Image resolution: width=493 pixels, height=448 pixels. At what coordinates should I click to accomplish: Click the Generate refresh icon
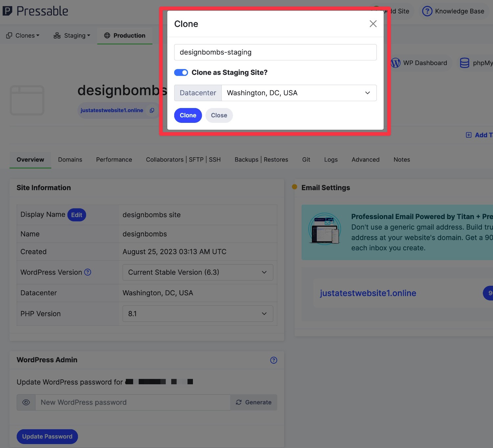pyautogui.click(x=239, y=402)
